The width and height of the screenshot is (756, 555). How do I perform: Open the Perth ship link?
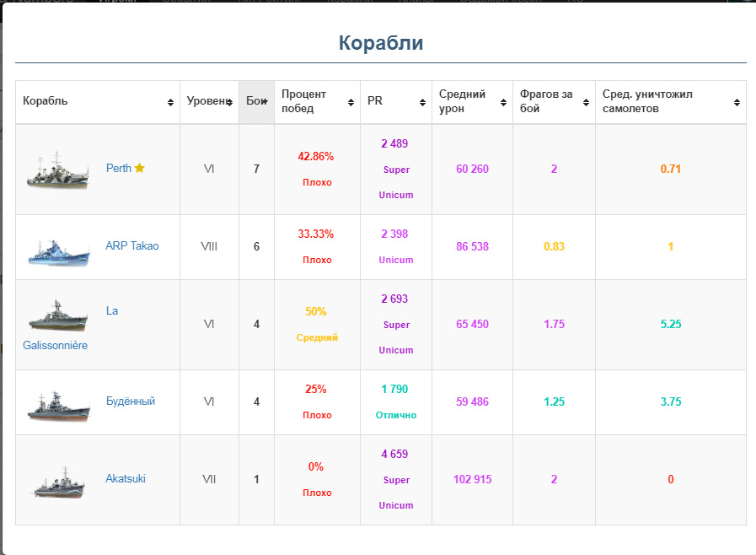coord(118,168)
